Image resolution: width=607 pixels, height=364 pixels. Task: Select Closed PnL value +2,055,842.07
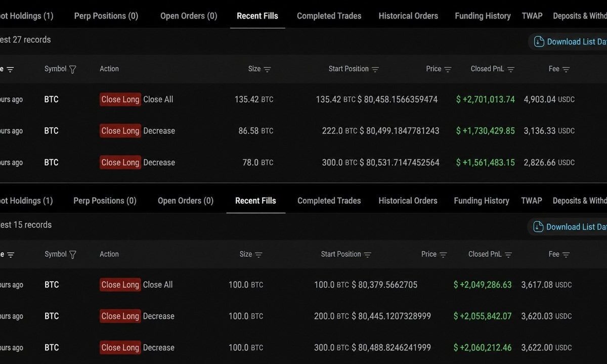click(483, 316)
